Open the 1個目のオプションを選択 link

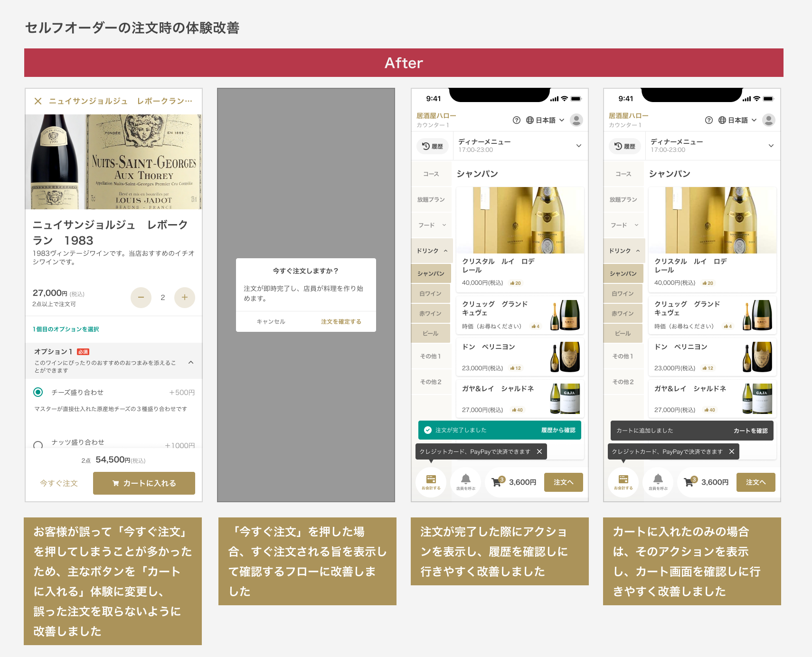click(66, 329)
